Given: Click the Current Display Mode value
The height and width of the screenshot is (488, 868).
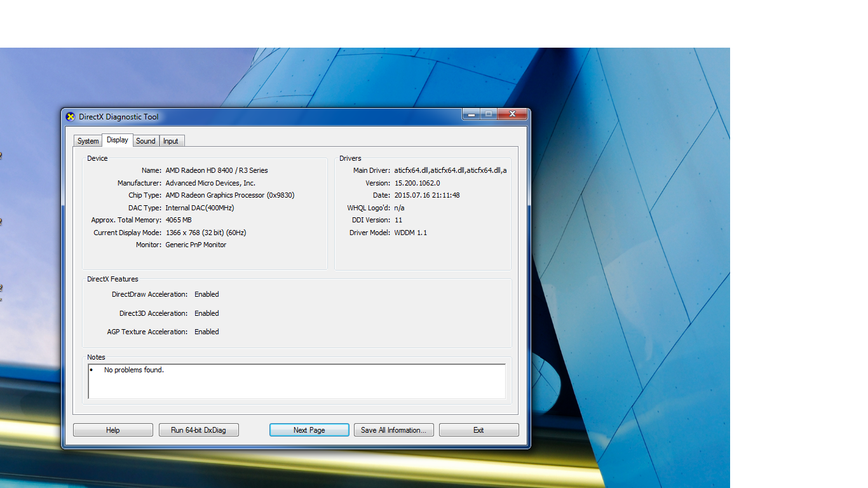Looking at the screenshot, I should pos(206,233).
